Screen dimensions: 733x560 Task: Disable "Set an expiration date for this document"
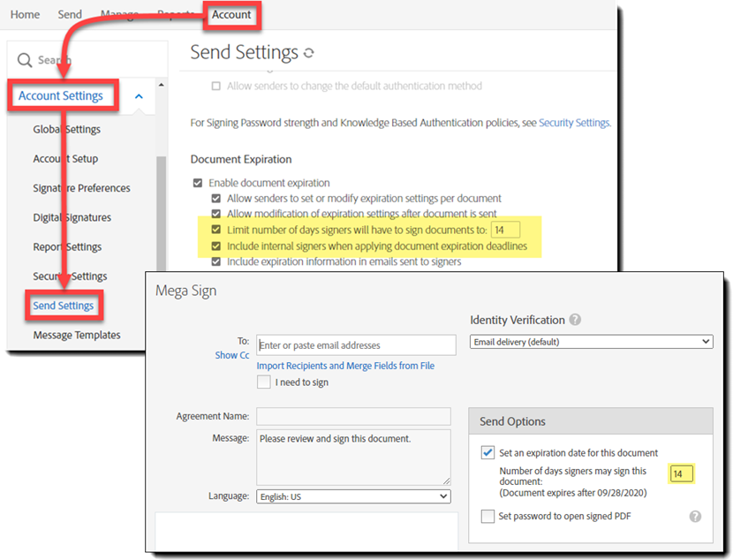(x=487, y=452)
